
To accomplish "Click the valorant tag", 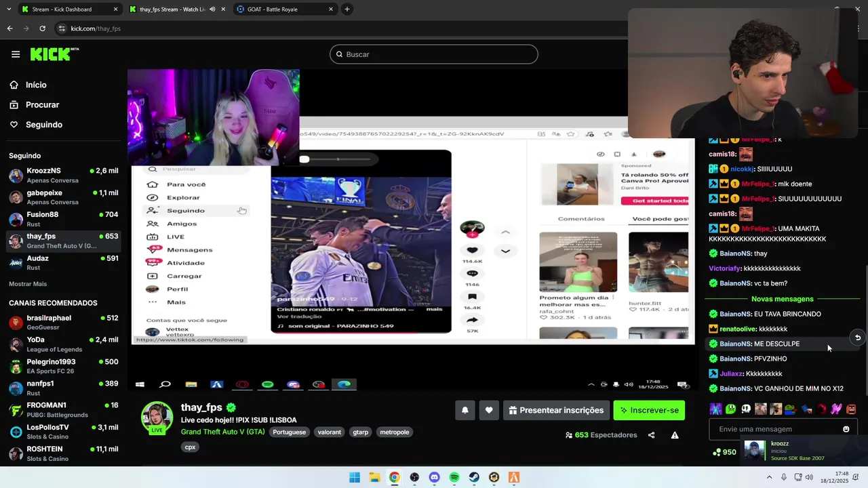I will tap(330, 432).
